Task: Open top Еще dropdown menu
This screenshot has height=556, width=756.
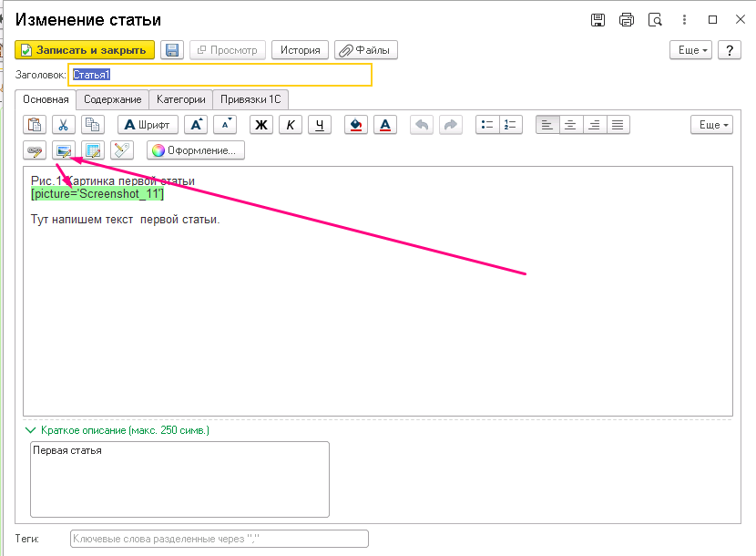Action: coord(691,50)
